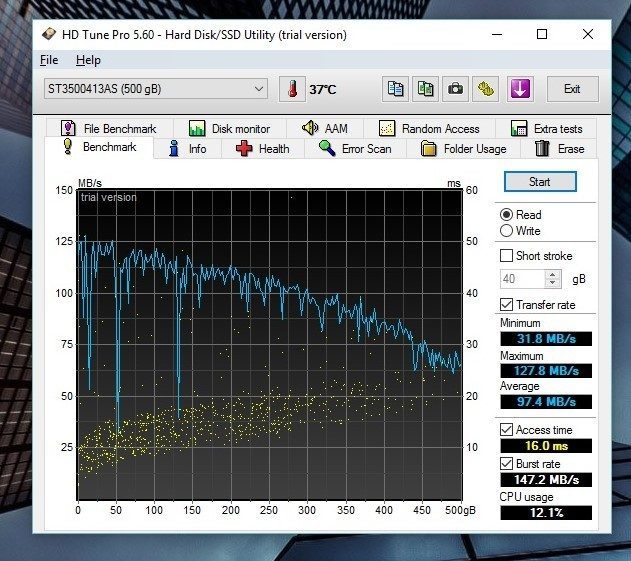
Task: Select the Read radio button
Action: click(x=506, y=214)
